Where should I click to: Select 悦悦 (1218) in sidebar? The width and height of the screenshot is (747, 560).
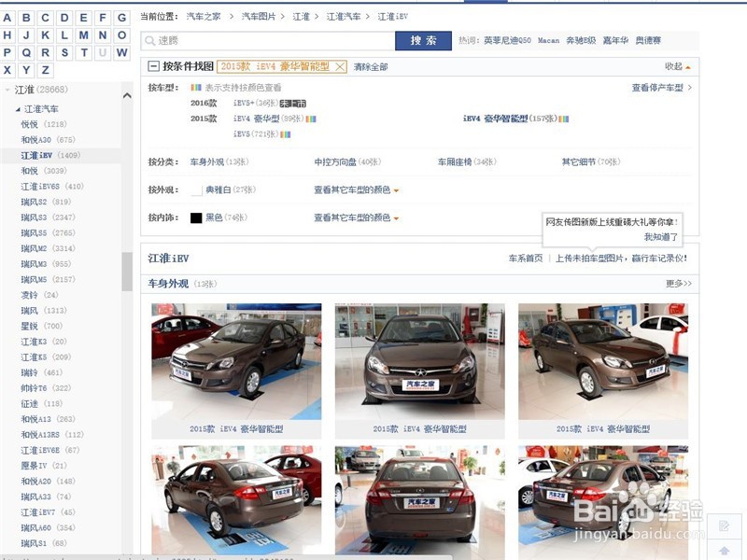coord(44,124)
